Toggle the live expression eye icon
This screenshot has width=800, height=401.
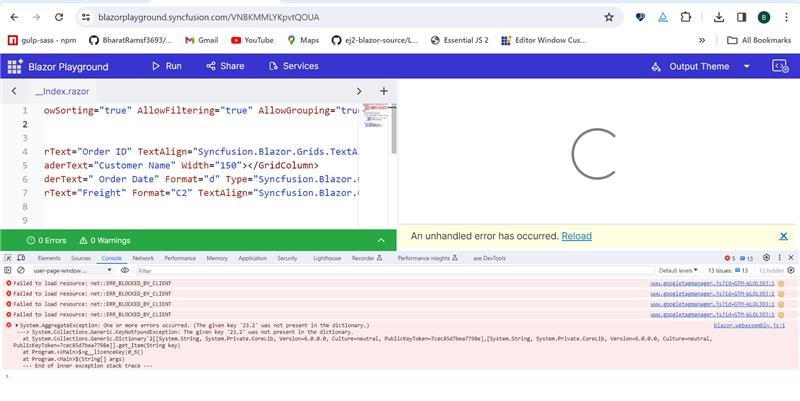pos(125,270)
